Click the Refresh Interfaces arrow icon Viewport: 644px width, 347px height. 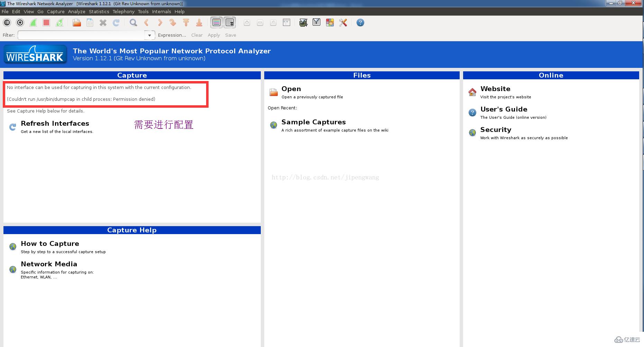click(12, 127)
